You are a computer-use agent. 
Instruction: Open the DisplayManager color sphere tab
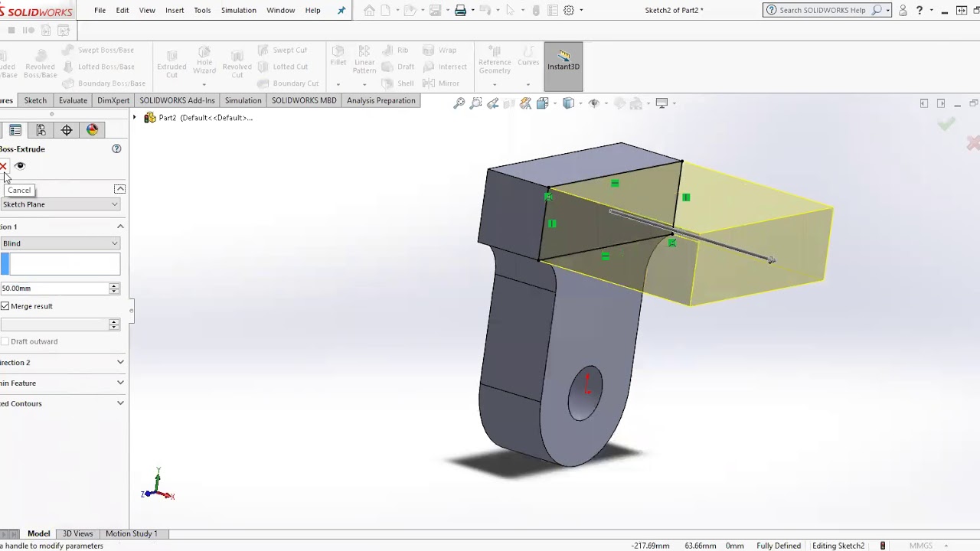coord(93,130)
